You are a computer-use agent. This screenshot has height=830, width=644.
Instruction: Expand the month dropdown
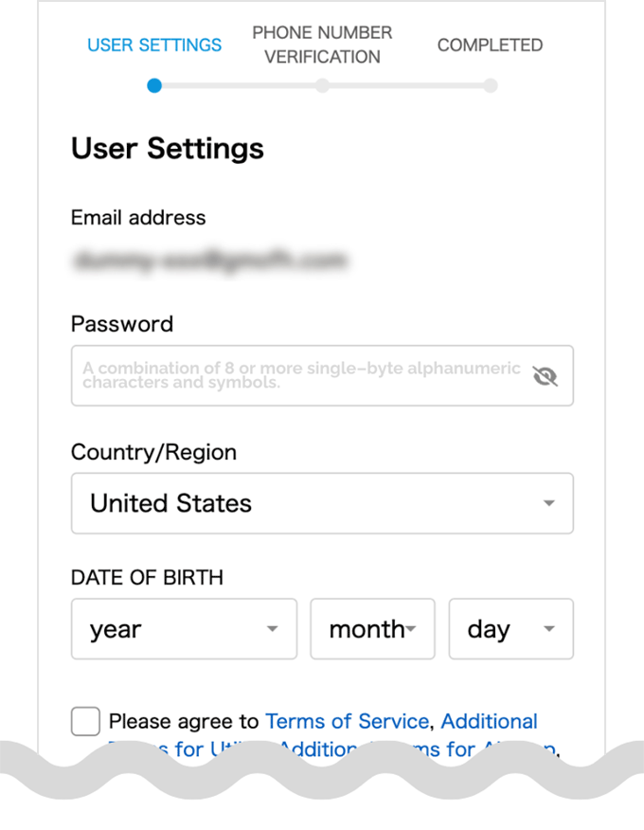[x=372, y=629]
